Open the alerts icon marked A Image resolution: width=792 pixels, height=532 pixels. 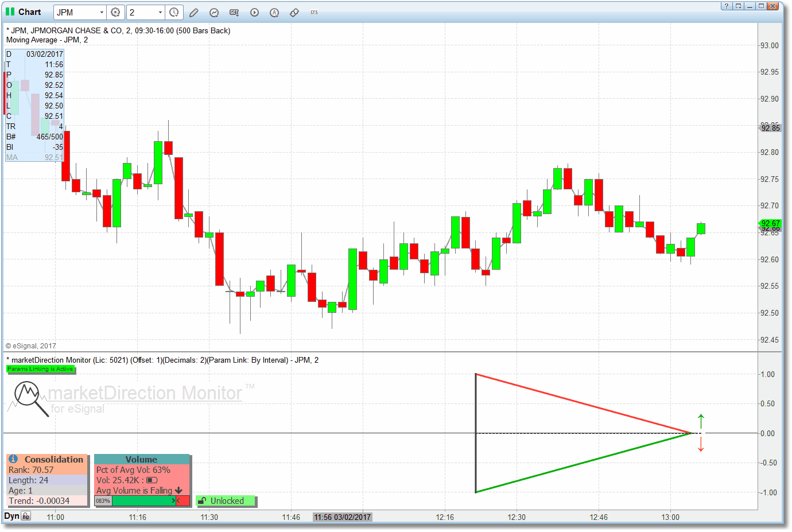[274, 13]
